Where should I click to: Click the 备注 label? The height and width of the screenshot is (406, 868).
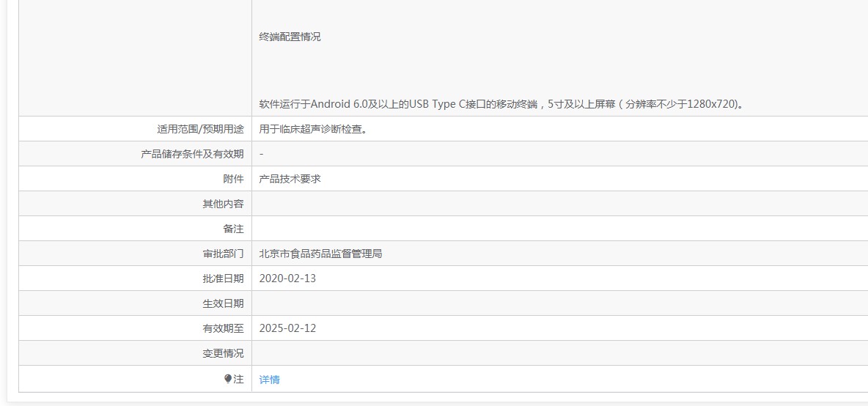[x=233, y=229]
